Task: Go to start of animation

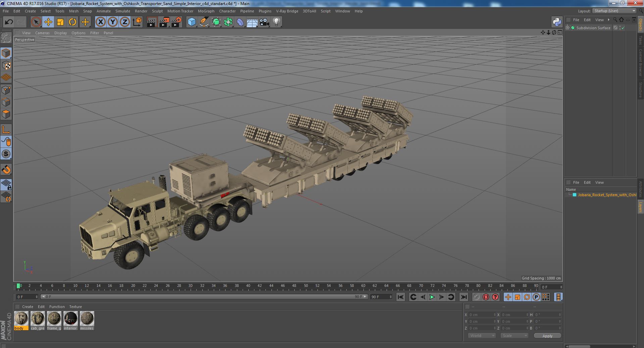Action: click(x=400, y=297)
